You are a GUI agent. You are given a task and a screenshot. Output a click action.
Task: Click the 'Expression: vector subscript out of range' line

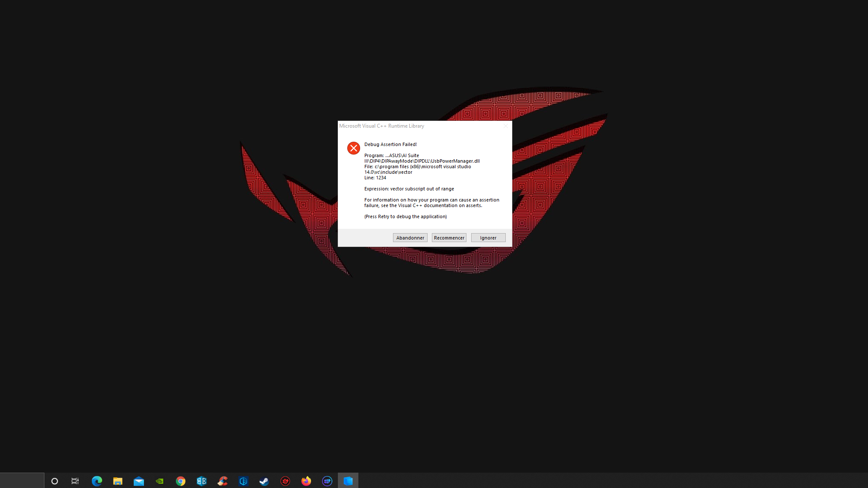pos(409,189)
